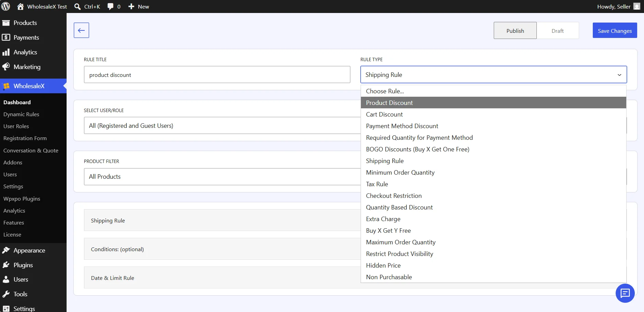Click the user avatar next to Howdy, Seller
The image size is (644, 312).
coord(637,6)
